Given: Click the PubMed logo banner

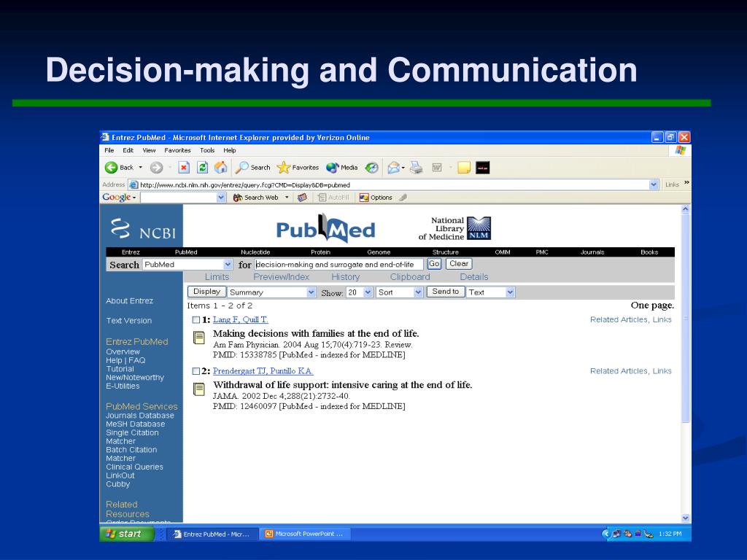Looking at the screenshot, I should click(326, 228).
